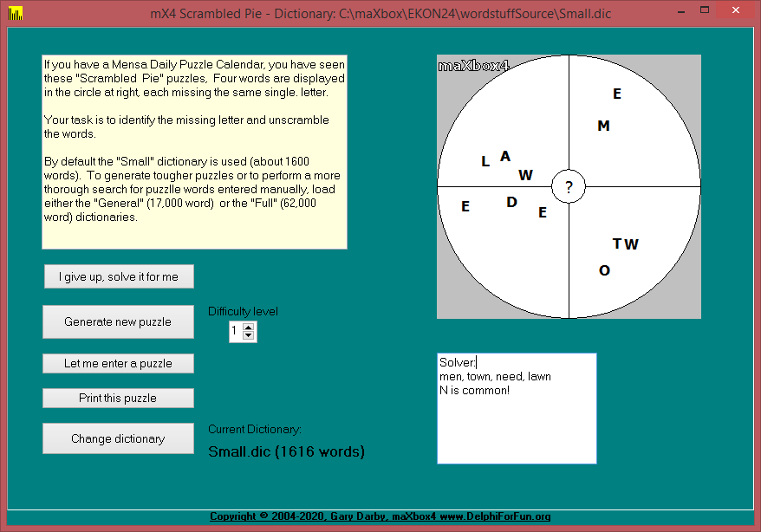Increase difficulty level with up arrow

[249, 327]
